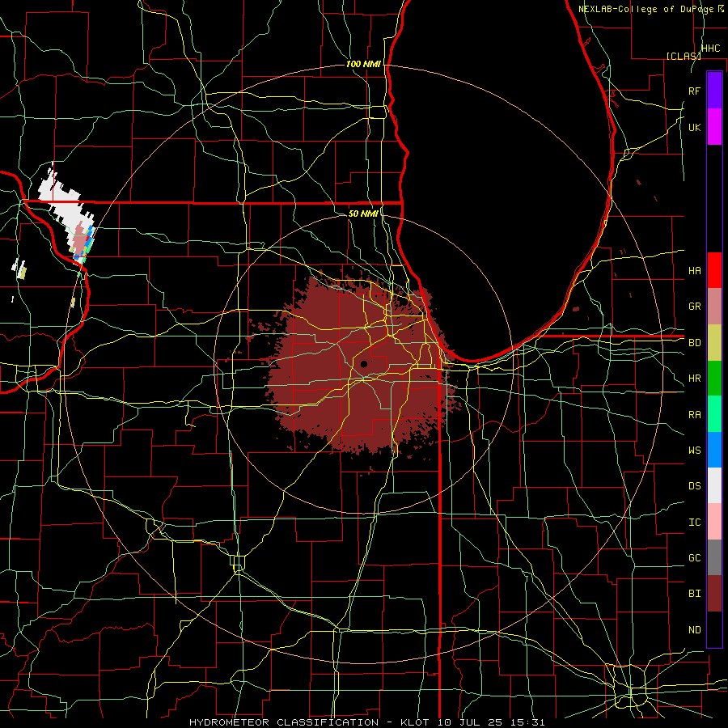Click the 'HA' legend label
The height and width of the screenshot is (728, 728).
[694, 270]
